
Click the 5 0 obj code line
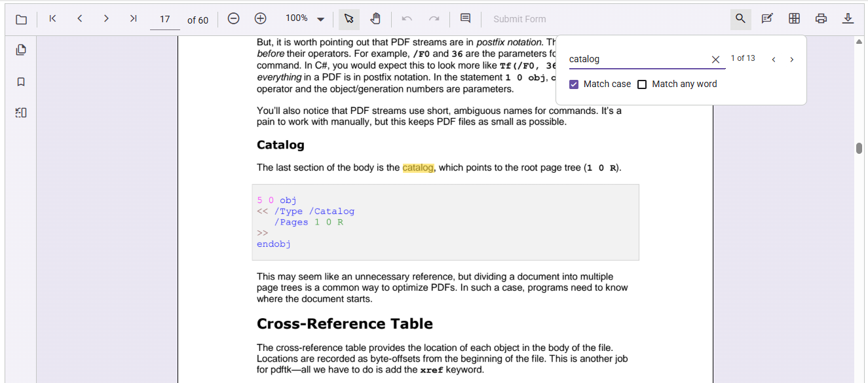[x=276, y=200]
